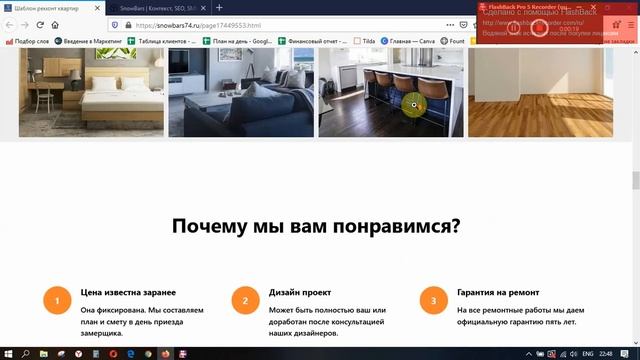Switch to the SnowBars Контекст SEO tab
The width and height of the screenshot is (640, 360).
158,8
